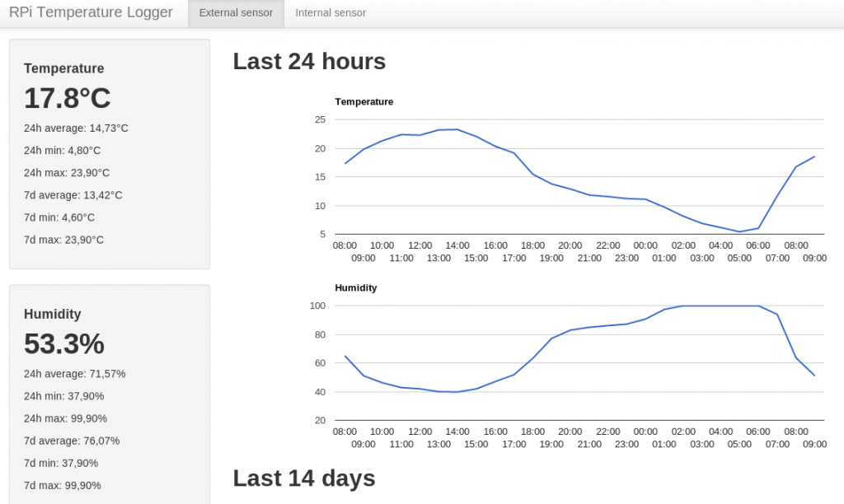Click the Last 24 hours heading

[x=309, y=61]
